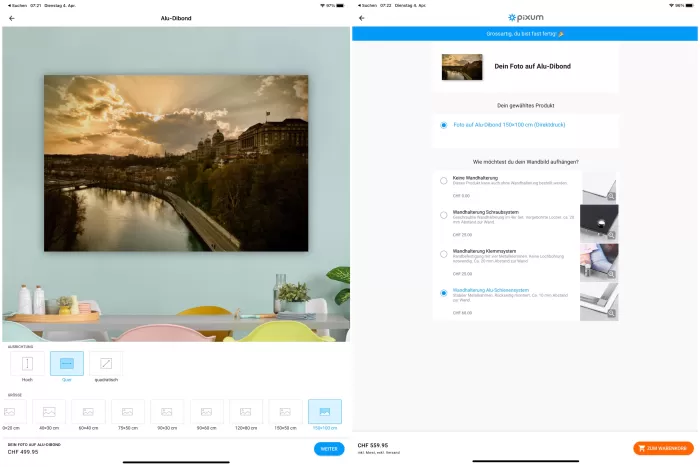Screen dimensions: 700x467
Task: Tap the WEITER button
Action: (x=329, y=449)
